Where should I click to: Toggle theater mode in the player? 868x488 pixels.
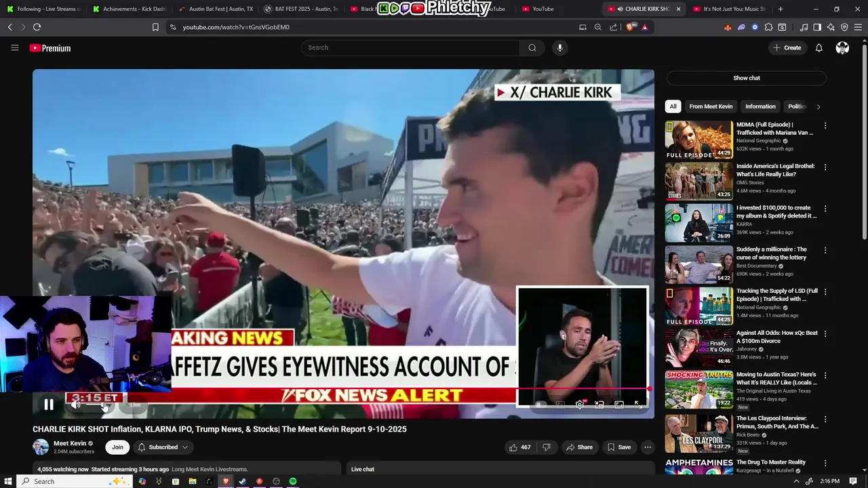(619, 405)
